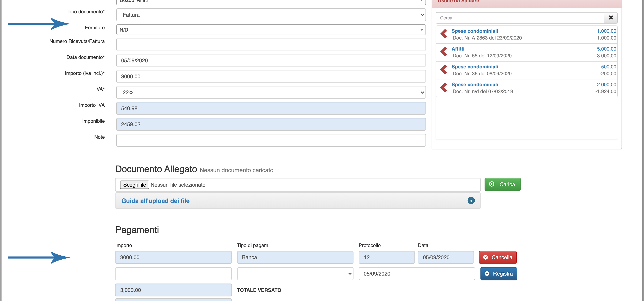This screenshot has height=301, width=644.
Task: Focus the Cerca search box
Action: point(520,18)
